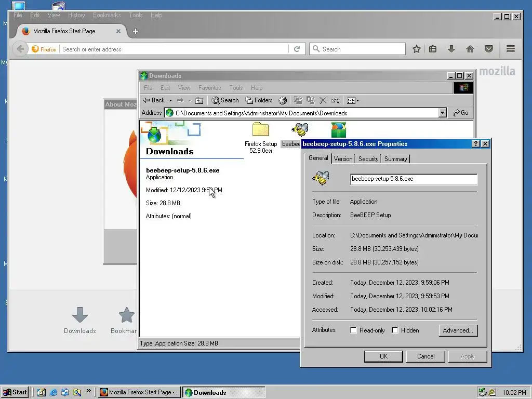532x399 pixels.
Task: Click the Pocket icon in Firefox toolbar
Action: tap(488, 49)
